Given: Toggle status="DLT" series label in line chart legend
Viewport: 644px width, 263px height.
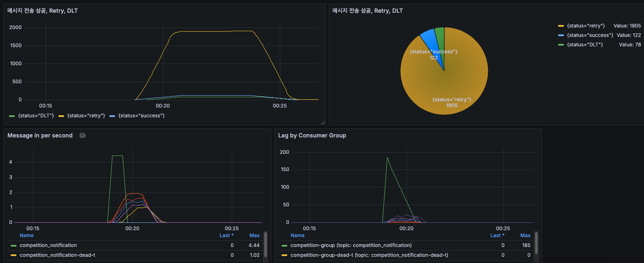Looking at the screenshot, I should coord(36,116).
